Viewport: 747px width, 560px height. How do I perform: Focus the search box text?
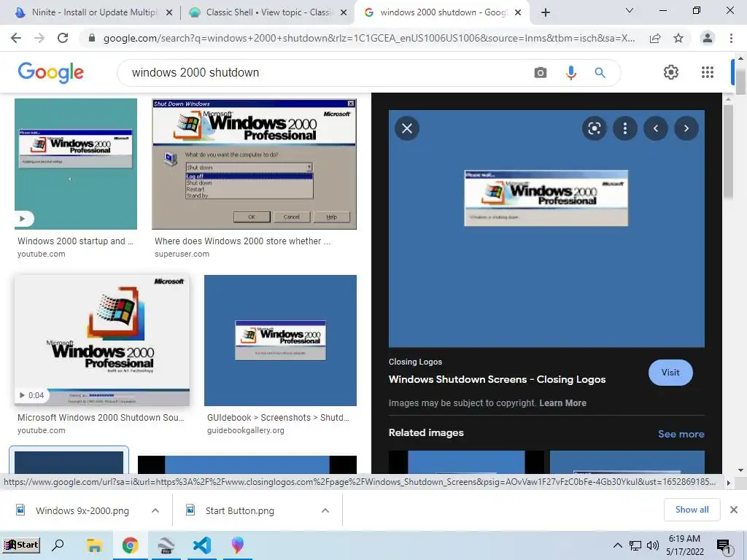pos(196,72)
